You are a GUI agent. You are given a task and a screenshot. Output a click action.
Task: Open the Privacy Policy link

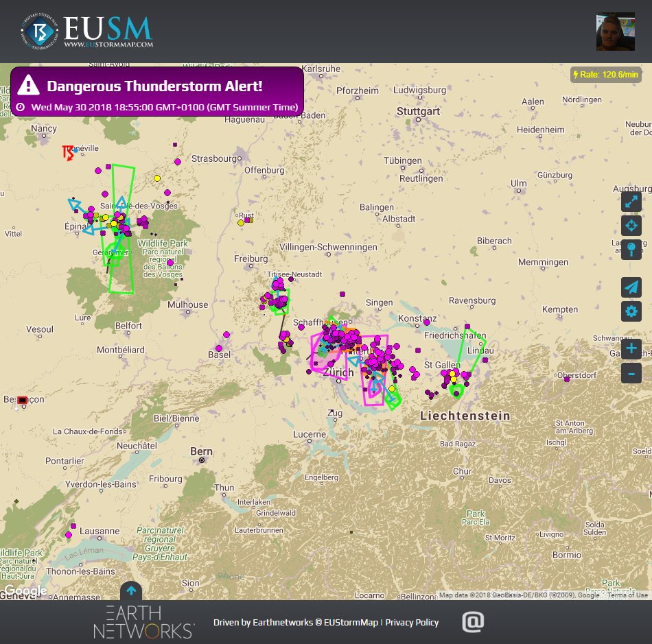click(412, 622)
